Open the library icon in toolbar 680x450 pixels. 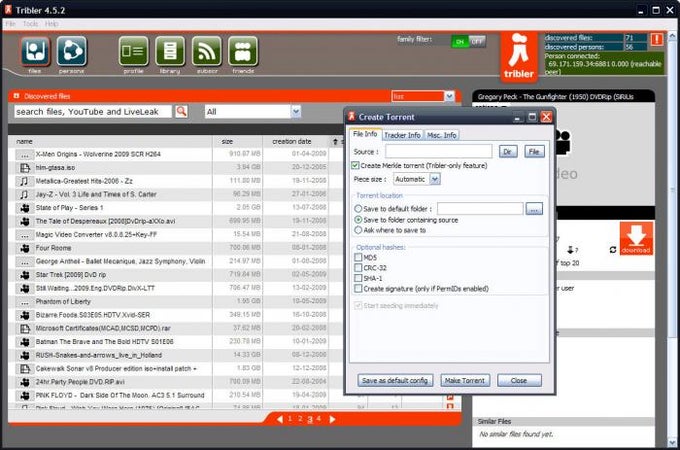point(170,51)
